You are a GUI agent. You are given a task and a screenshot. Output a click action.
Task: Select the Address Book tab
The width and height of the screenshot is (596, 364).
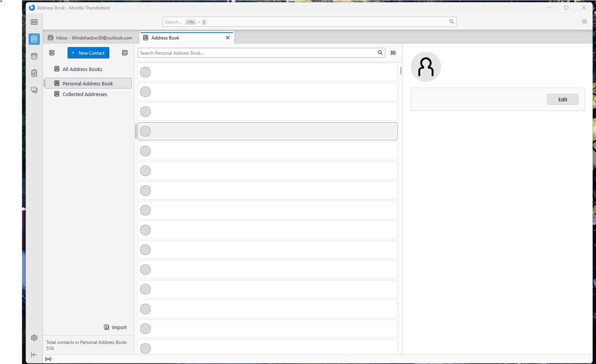(187, 38)
